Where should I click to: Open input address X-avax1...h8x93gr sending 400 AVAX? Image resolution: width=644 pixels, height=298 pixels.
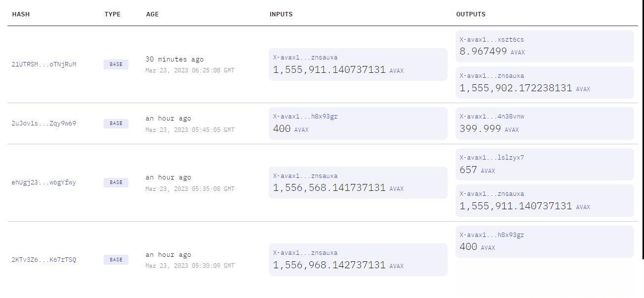pos(305,117)
